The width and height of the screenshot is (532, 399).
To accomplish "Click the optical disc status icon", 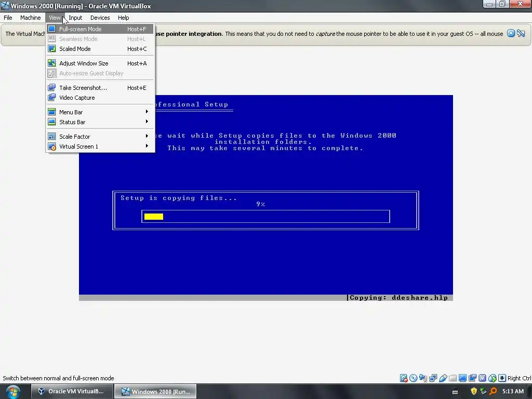I will [x=413, y=378].
